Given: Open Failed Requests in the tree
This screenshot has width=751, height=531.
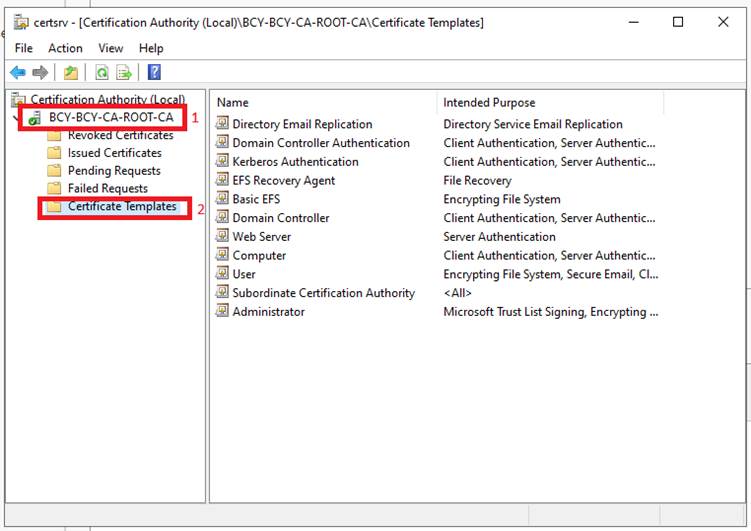Looking at the screenshot, I should [x=108, y=188].
